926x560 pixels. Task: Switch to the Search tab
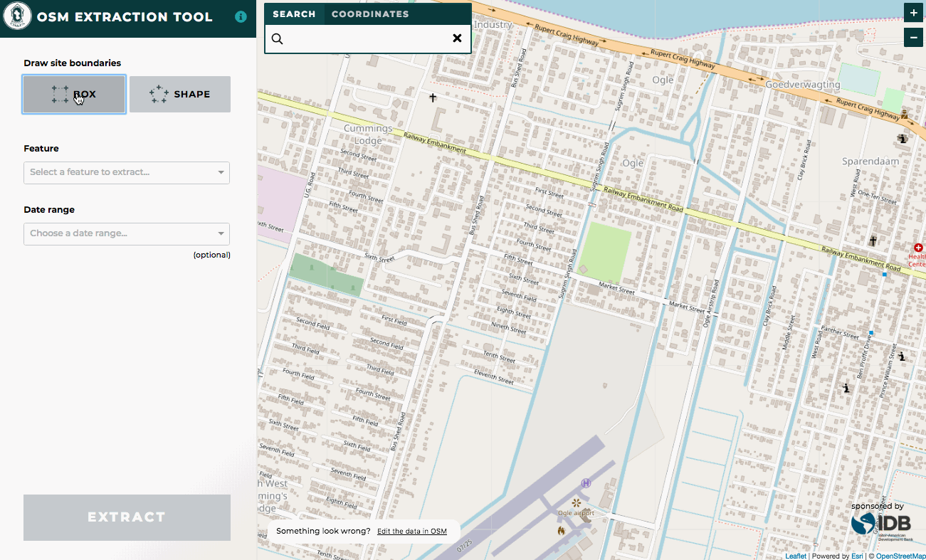tap(294, 14)
